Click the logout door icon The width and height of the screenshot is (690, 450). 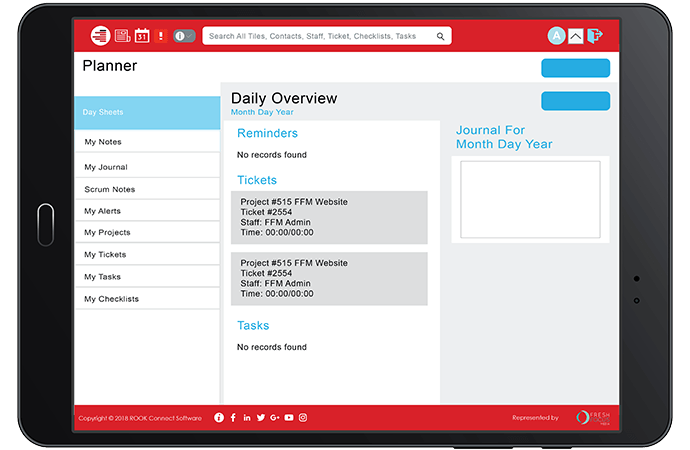595,36
